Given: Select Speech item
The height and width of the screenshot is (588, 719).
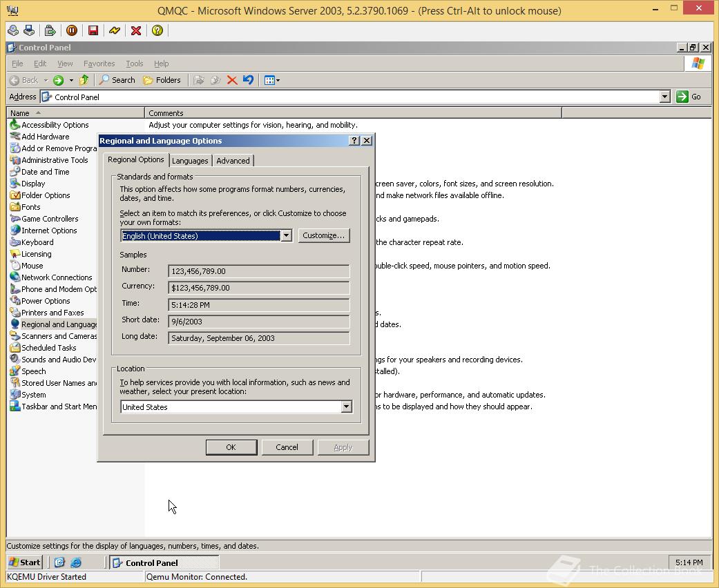Looking at the screenshot, I should point(28,371).
